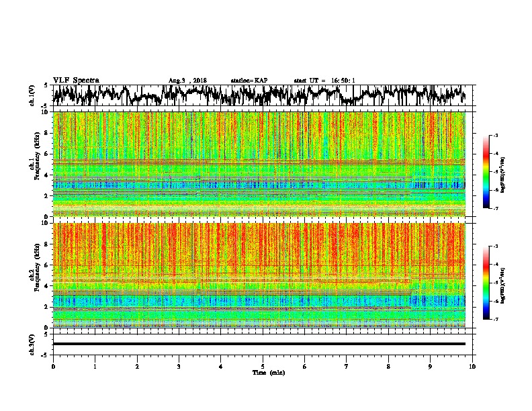The width and height of the screenshot is (532, 411).
Task: Click the "-7" label on ch.2 color scale
Action: (x=495, y=319)
